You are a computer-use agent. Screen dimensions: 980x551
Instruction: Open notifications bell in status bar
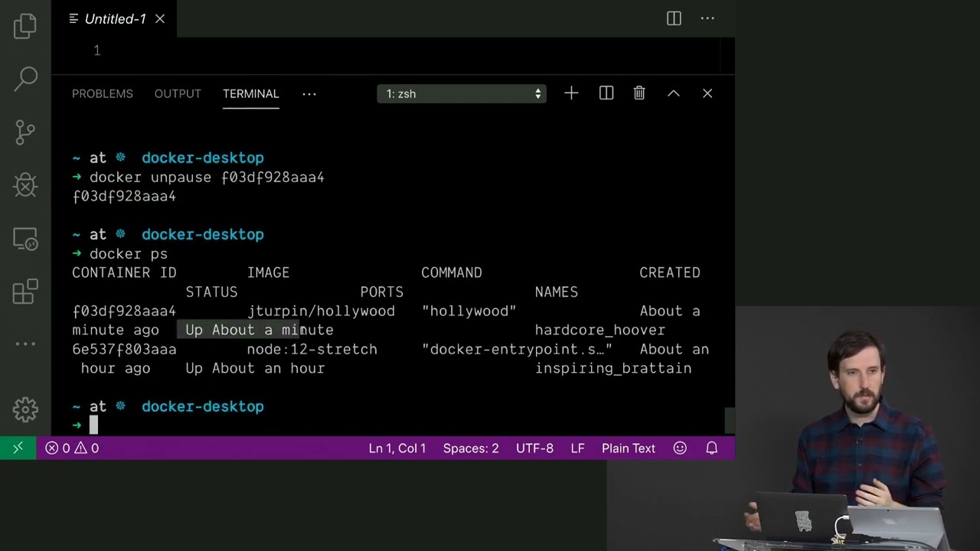tap(712, 448)
